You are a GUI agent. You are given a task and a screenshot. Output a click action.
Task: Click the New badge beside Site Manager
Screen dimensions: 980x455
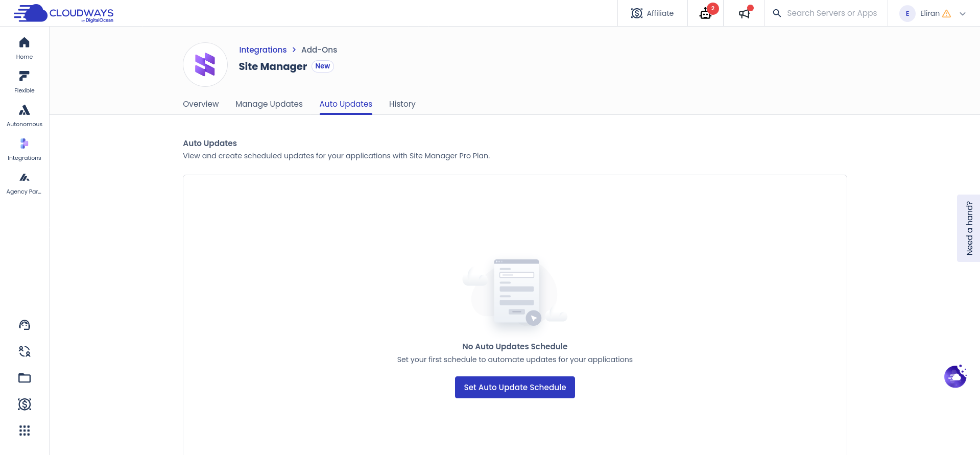tap(323, 66)
